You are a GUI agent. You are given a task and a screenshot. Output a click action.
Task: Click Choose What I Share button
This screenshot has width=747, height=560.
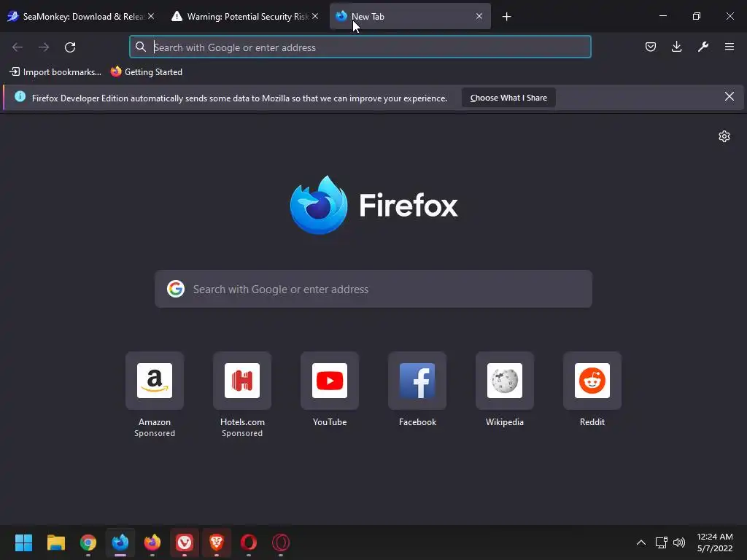(508, 98)
